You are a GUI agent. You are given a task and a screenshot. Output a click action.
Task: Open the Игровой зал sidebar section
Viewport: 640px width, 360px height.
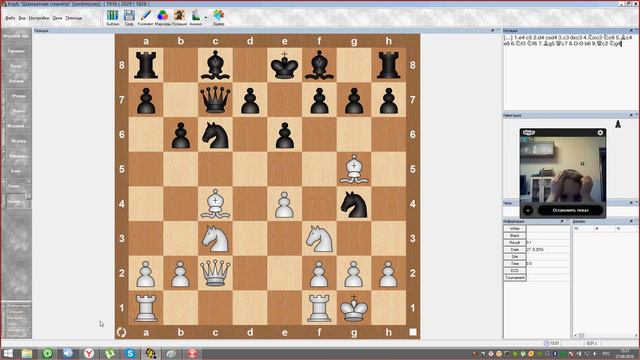pos(16,36)
